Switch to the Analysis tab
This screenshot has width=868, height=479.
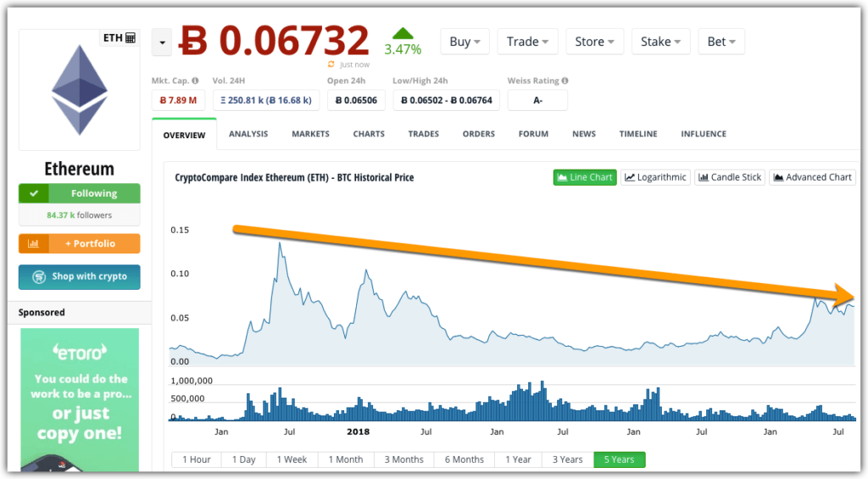pos(248,134)
